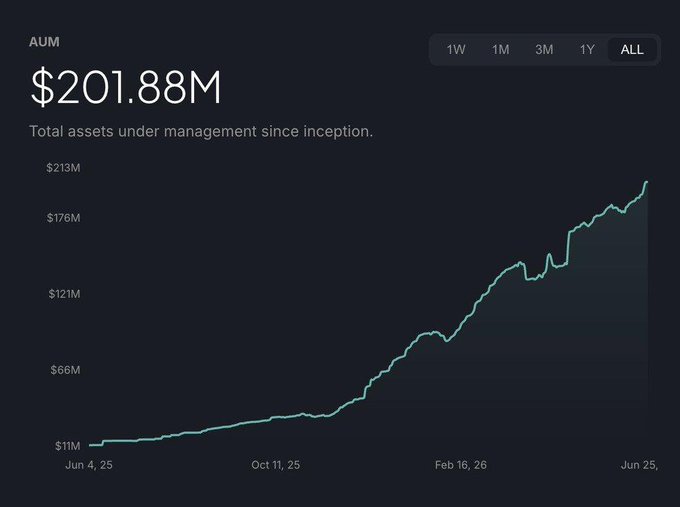The height and width of the screenshot is (507, 680).
Task: Click the Jun 25 date label
Action: point(639,465)
